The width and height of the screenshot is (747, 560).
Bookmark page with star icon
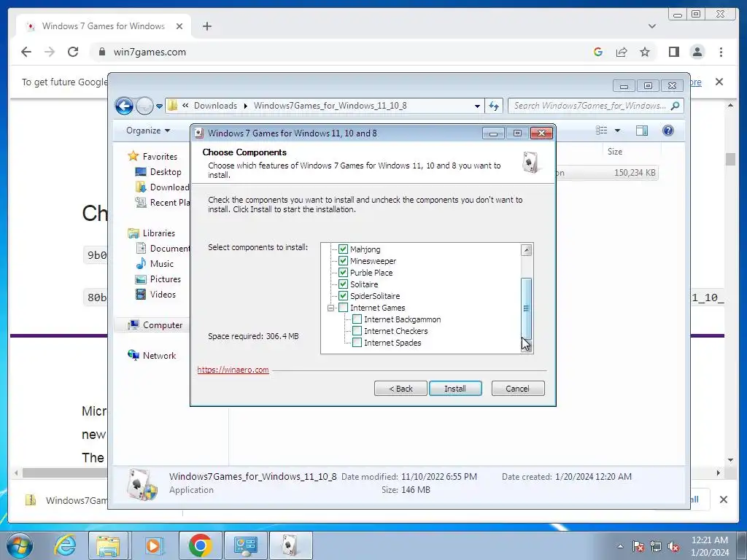coord(645,52)
